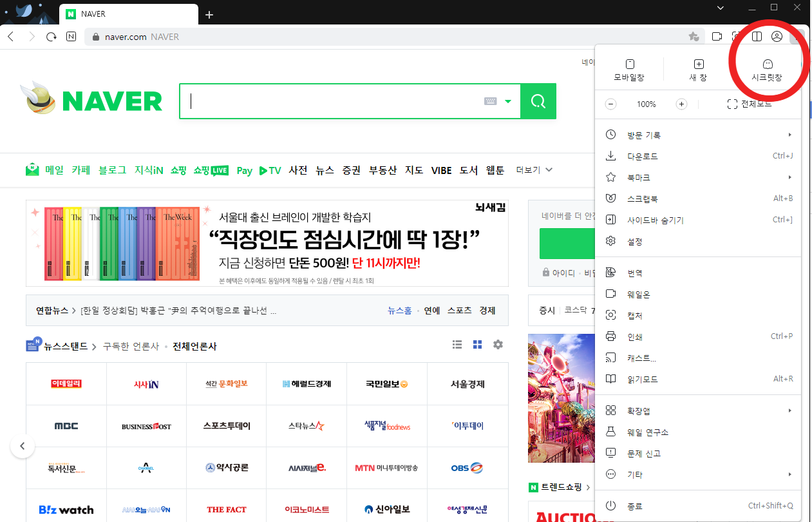The image size is (812, 522).
Task: Open the 서울경제 press logo
Action: pos(467,384)
